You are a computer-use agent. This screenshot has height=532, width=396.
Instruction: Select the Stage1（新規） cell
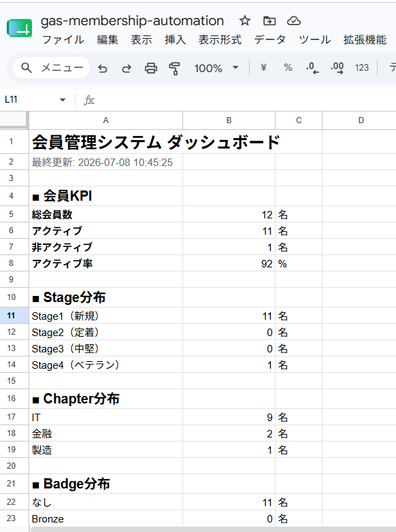click(x=106, y=316)
